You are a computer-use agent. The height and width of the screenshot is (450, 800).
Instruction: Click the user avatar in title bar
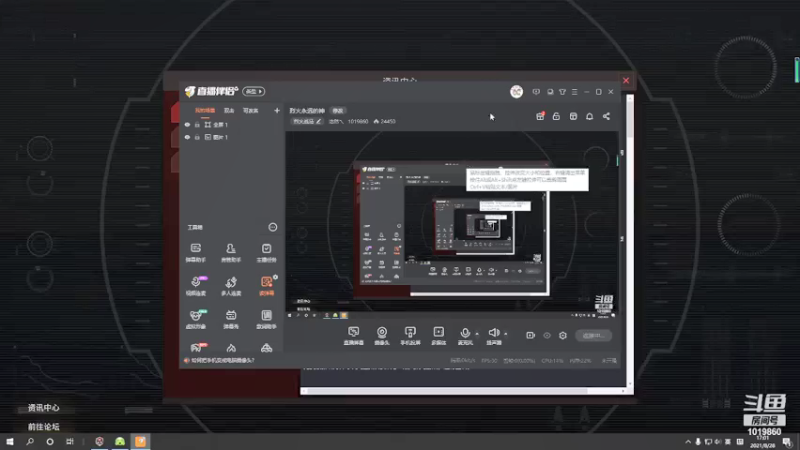516,92
